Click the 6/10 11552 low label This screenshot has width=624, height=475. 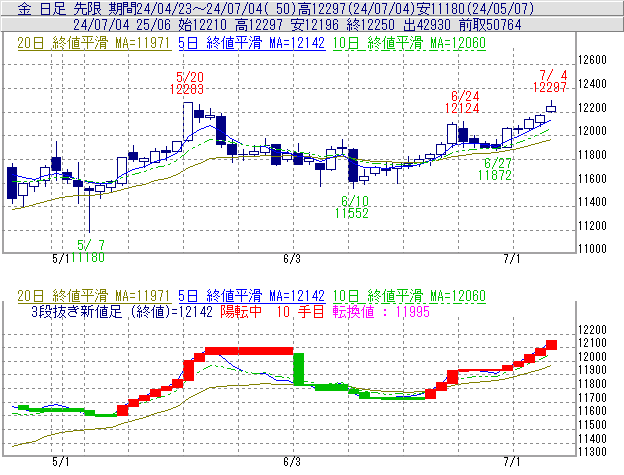tap(351, 207)
